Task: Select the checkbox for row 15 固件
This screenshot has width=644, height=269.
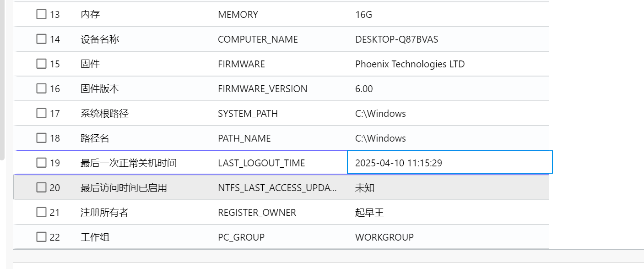Action: click(x=42, y=64)
